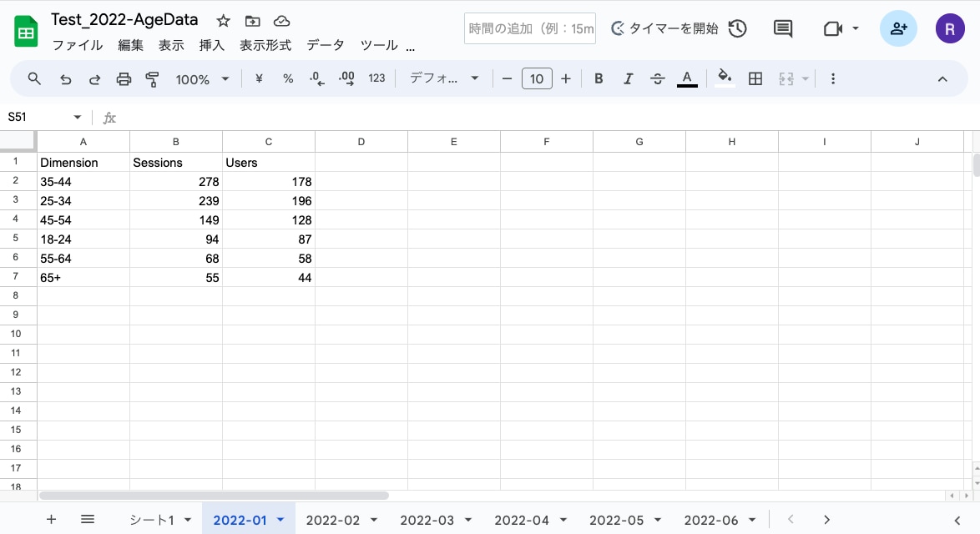Expand the merge cells dropdown arrow
The width and height of the screenshot is (980, 534).
[806, 78]
